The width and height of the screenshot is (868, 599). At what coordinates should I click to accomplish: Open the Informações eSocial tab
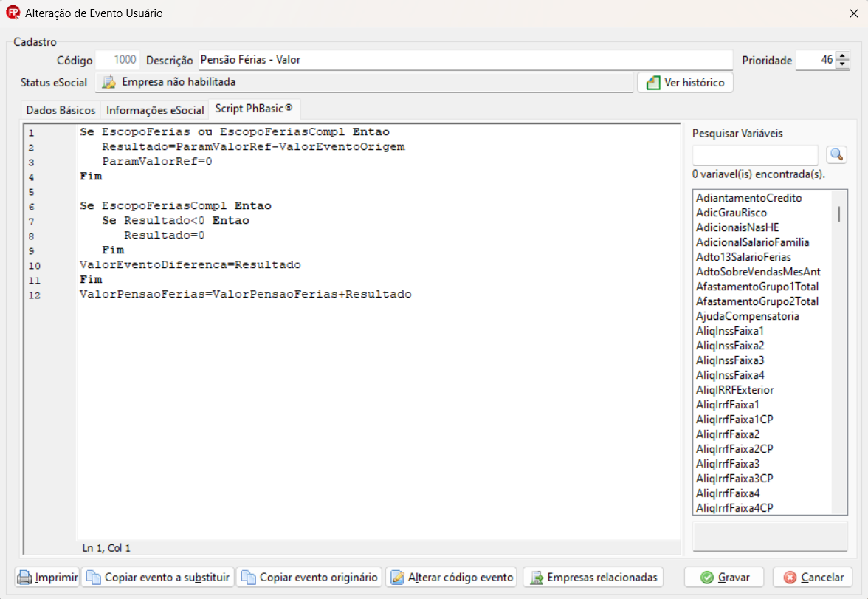coord(155,110)
